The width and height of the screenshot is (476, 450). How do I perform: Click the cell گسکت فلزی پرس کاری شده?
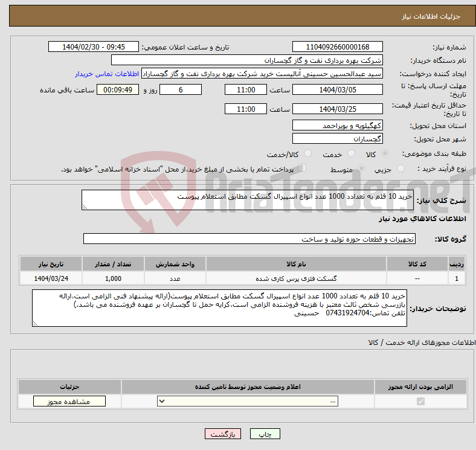(296, 278)
